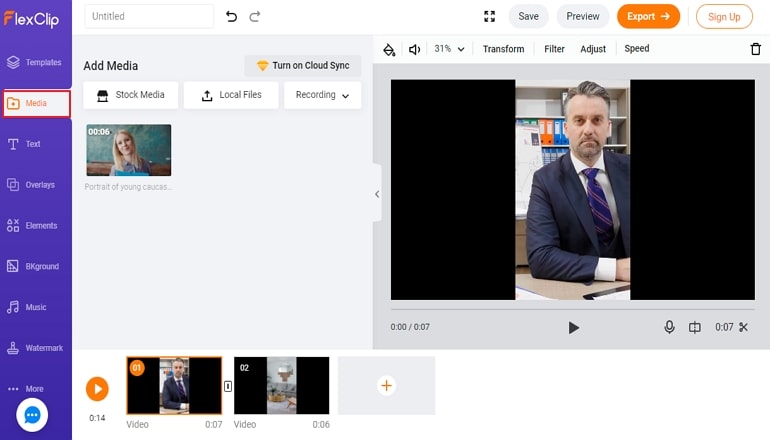Record a voiceover with microphone icon
The height and width of the screenshot is (440, 770).
pos(669,327)
